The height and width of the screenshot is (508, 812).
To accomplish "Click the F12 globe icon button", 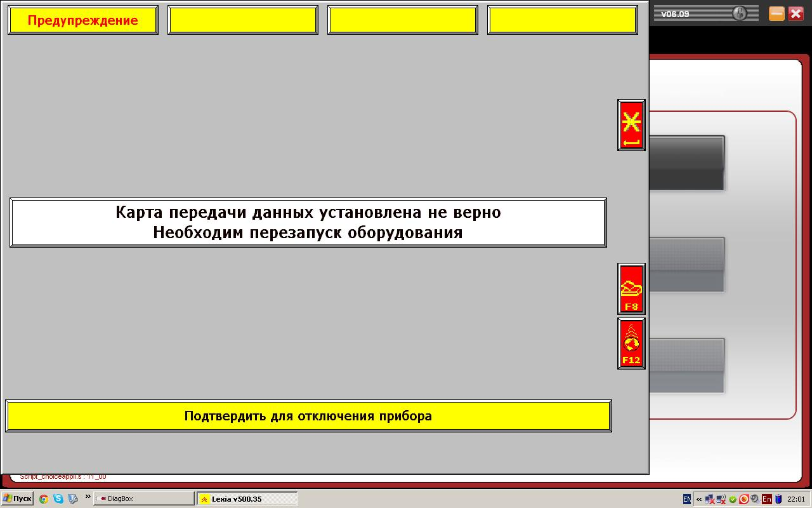I will click(631, 344).
